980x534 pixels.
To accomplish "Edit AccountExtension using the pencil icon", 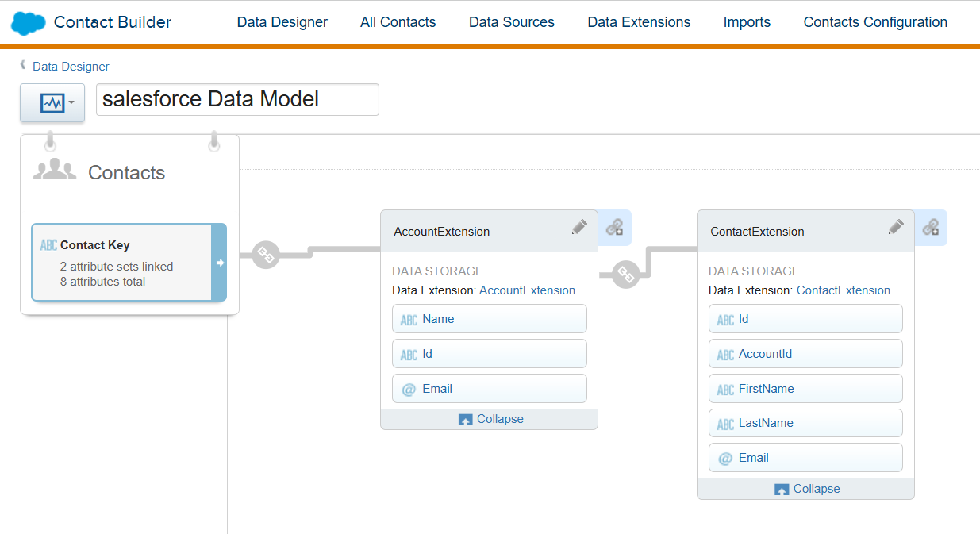I will tap(579, 227).
